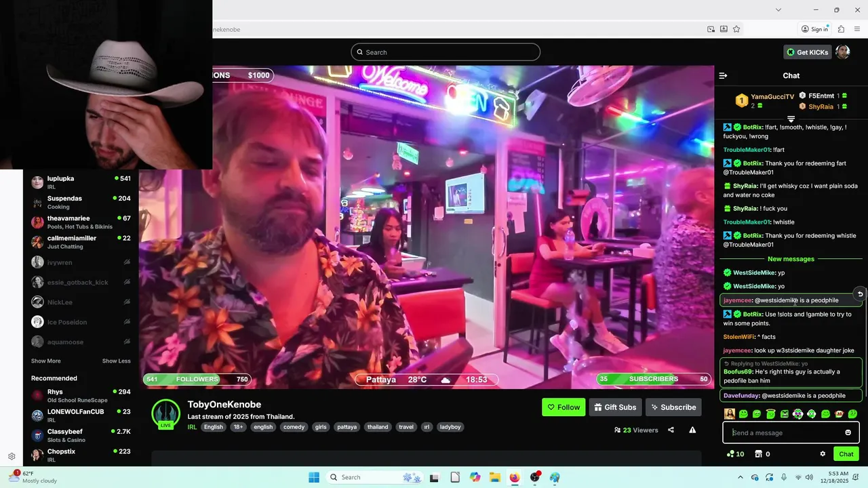
Task: Open luplupka channel in sidebar
Action: pos(81,182)
